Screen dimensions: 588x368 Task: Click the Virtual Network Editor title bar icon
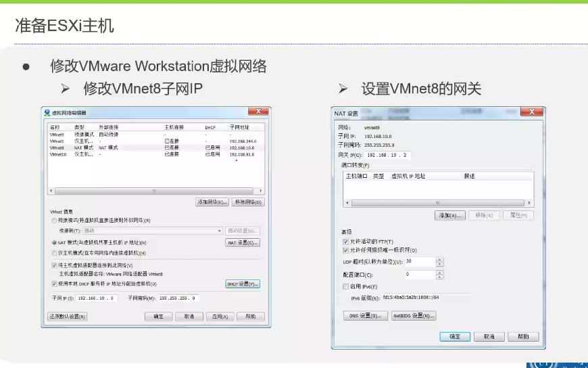47,112
